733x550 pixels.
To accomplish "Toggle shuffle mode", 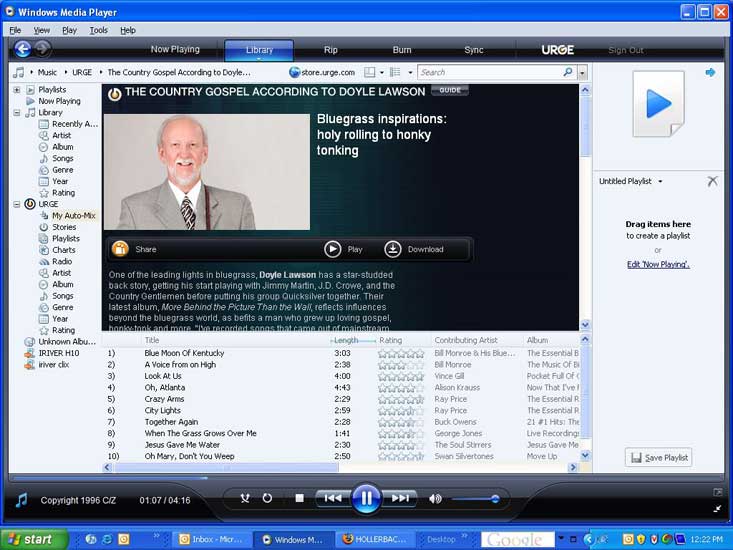I will 245,499.
